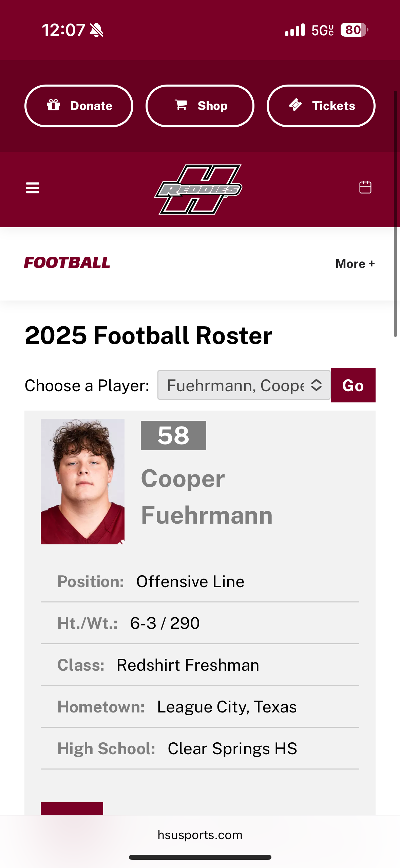This screenshot has height=868, width=400.
Task: Click the page scrollbar on right edge
Action: [x=395, y=214]
